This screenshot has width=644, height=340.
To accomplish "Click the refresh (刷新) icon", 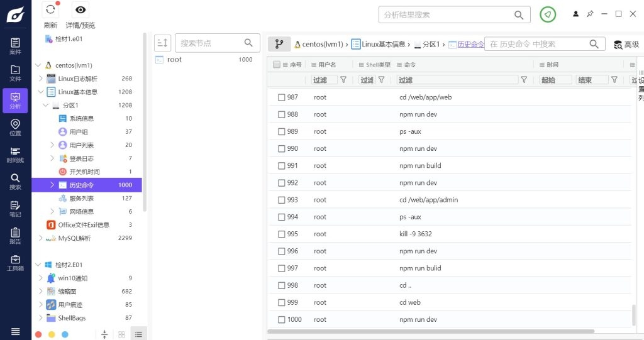I will (50, 10).
